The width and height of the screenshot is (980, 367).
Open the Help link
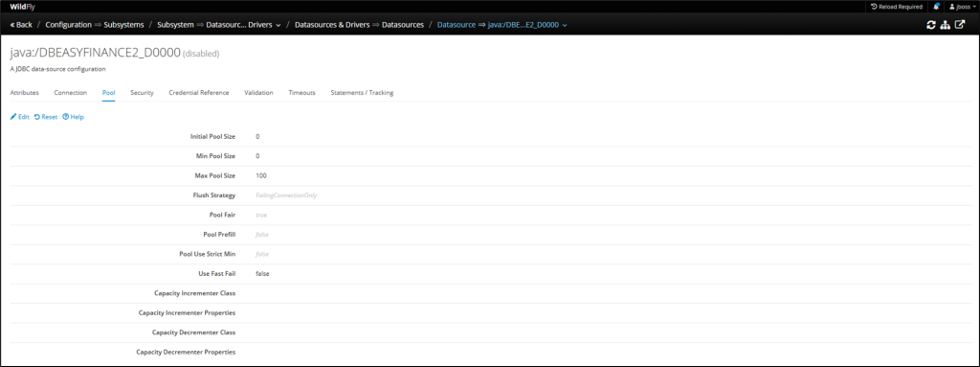[x=73, y=117]
